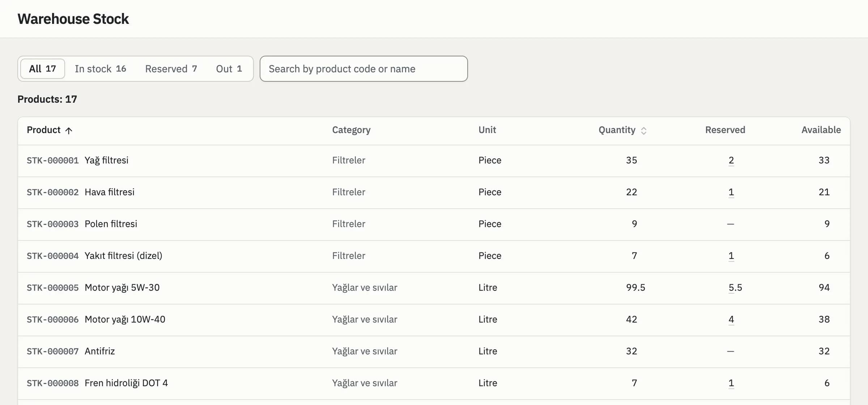Screen dimensions: 868x405
Task: Click the Available column header
Action: pos(821,130)
